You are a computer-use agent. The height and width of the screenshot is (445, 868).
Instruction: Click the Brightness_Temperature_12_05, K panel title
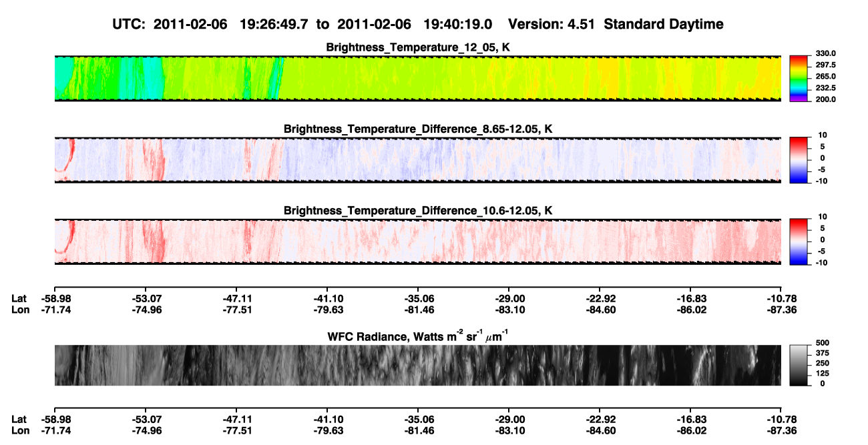[x=418, y=47]
